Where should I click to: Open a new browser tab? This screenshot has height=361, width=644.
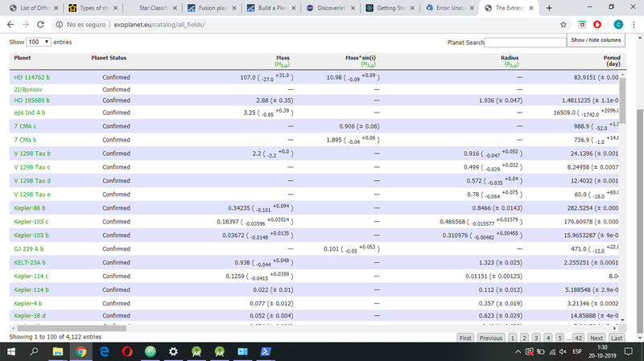point(549,8)
